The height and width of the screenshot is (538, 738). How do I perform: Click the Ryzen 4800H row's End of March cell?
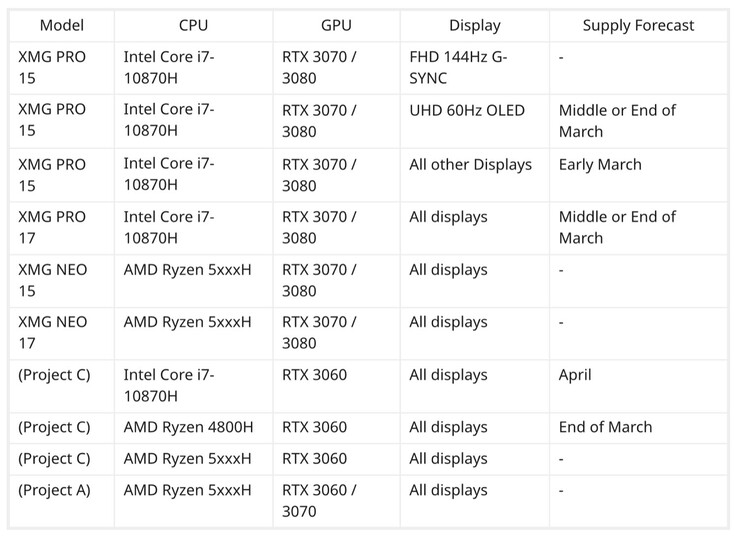point(605,427)
